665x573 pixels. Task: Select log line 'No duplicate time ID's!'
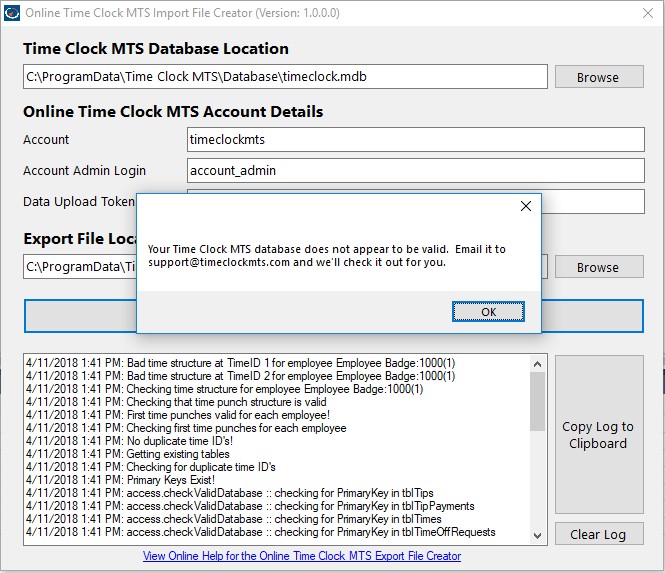click(x=129, y=441)
